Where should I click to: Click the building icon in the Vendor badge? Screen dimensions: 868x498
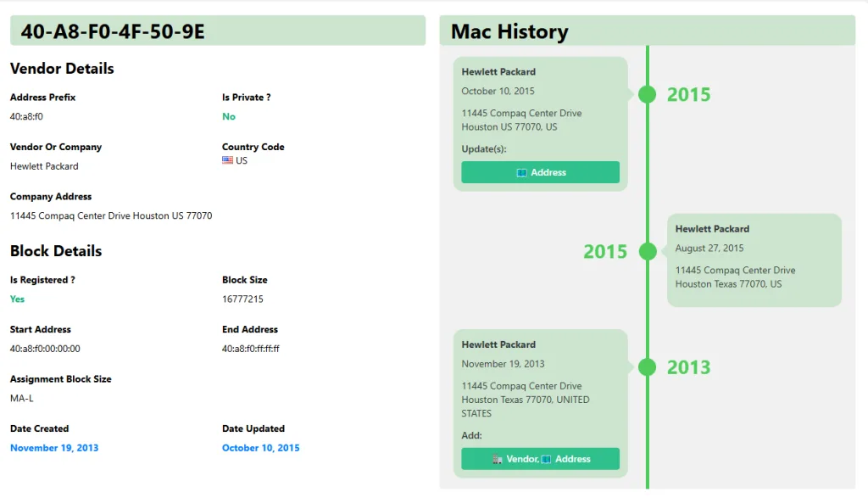497,458
